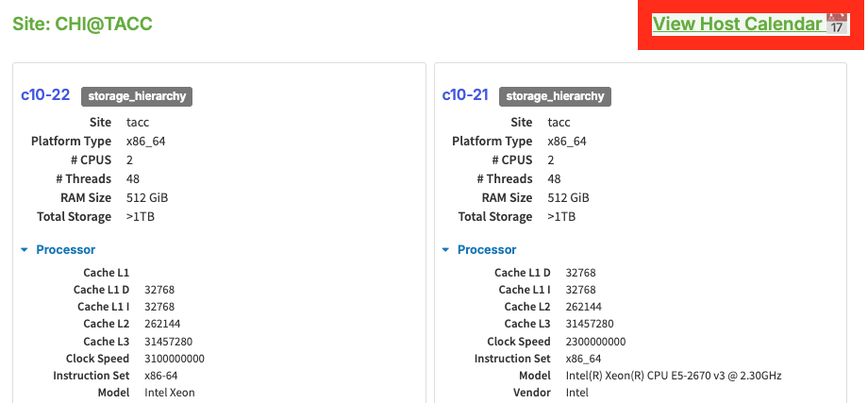The image size is (868, 403).
Task: Select Total Storage >1TB in c10-22
Action: click(x=141, y=216)
